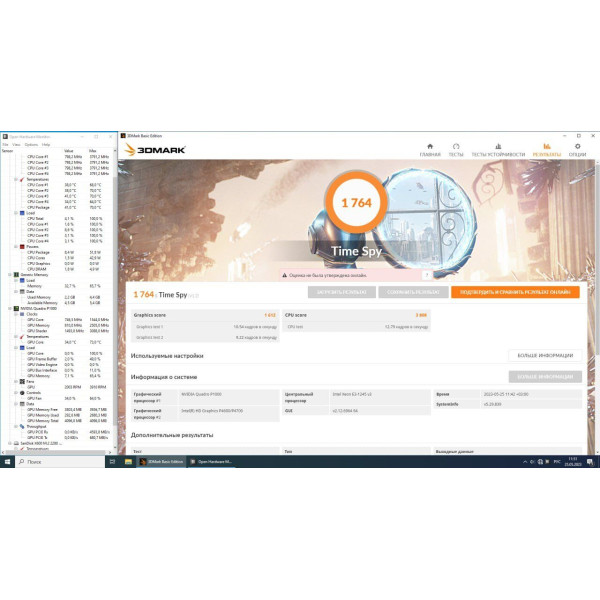Open the File menu in Open Hardware Monitor

coord(5,145)
